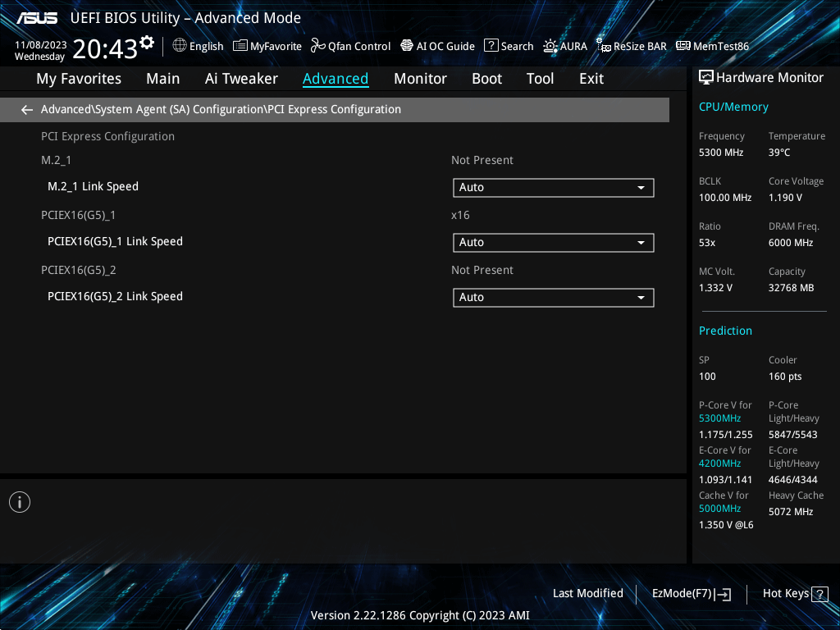Select PCIEX16(G5)_1 Link Speed label

click(115, 242)
